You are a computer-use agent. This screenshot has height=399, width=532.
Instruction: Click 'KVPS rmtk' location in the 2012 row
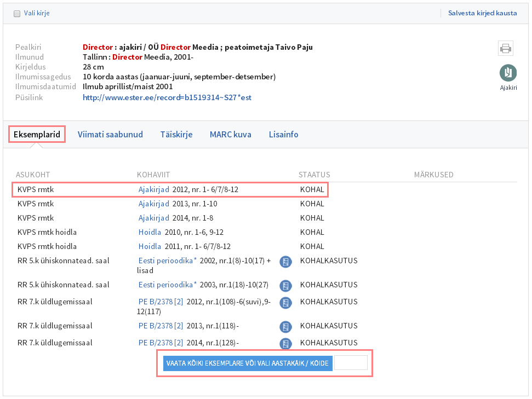[36, 189]
